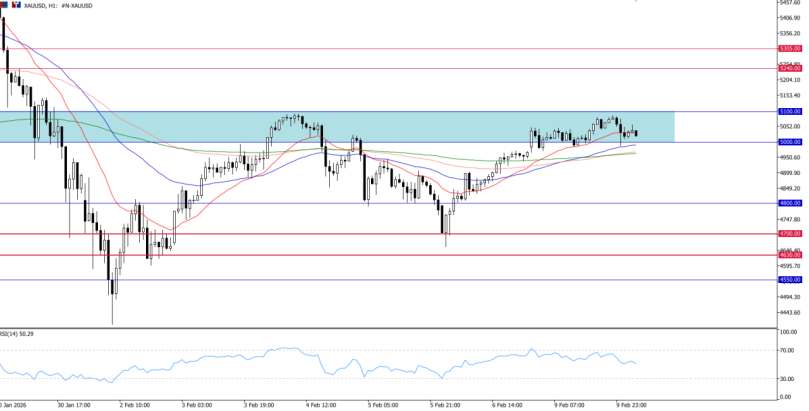Click the 5 Feb 21:00 time axis label
The width and height of the screenshot is (809, 411).
[x=446, y=405]
